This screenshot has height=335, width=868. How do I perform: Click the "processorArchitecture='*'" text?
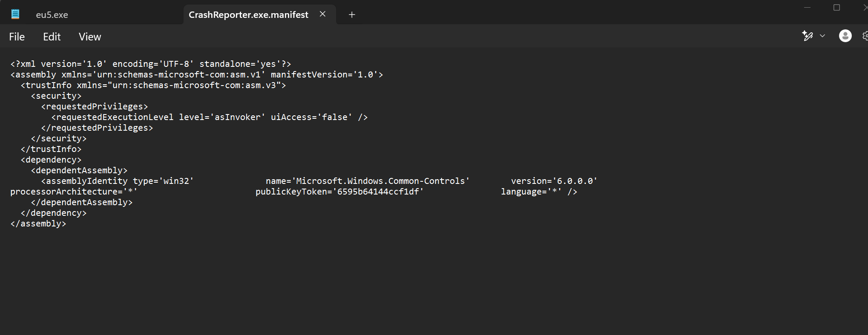pos(74,192)
